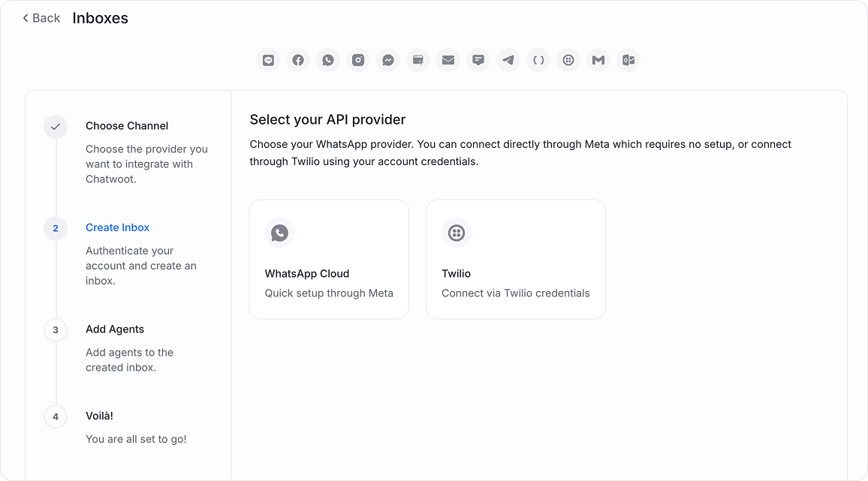This screenshot has height=481, width=868.
Task: Select the API curly braces icon
Action: click(x=538, y=60)
